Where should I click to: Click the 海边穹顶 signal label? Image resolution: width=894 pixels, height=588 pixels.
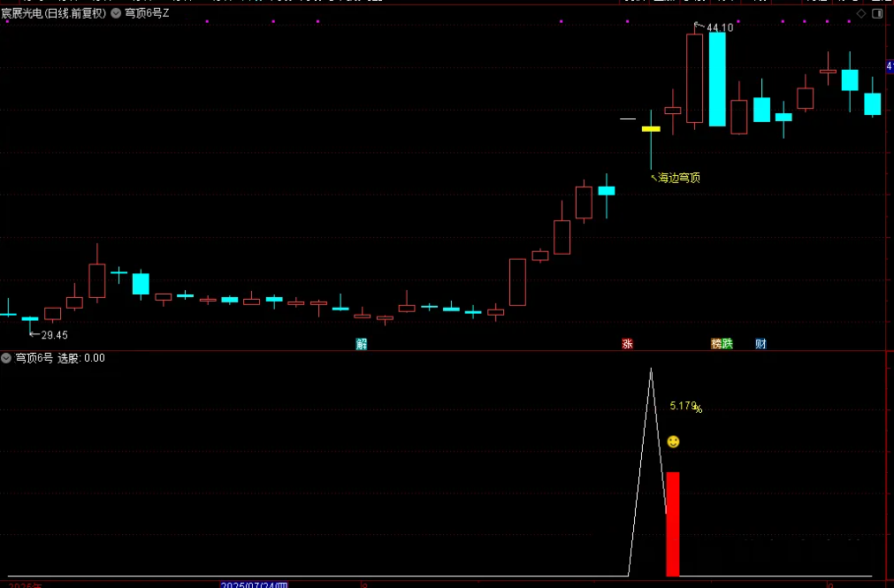pos(679,178)
